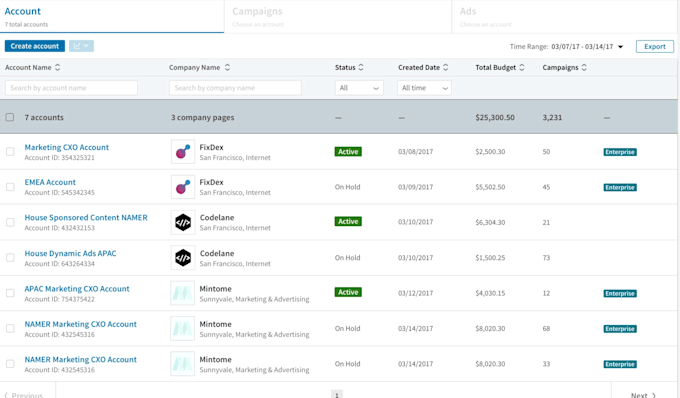The height and width of the screenshot is (398, 680).
Task: Click the 3 company pages summary text
Action: tap(203, 117)
